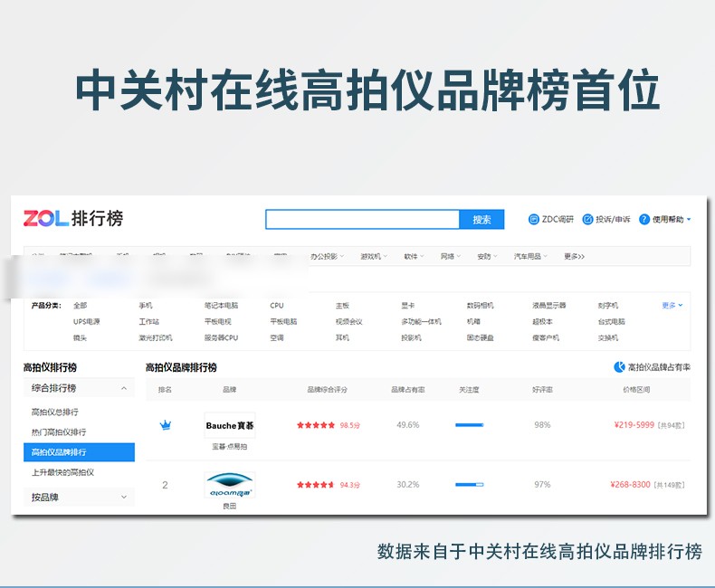
Task: Choose the 主板 product category
Action: (342, 306)
